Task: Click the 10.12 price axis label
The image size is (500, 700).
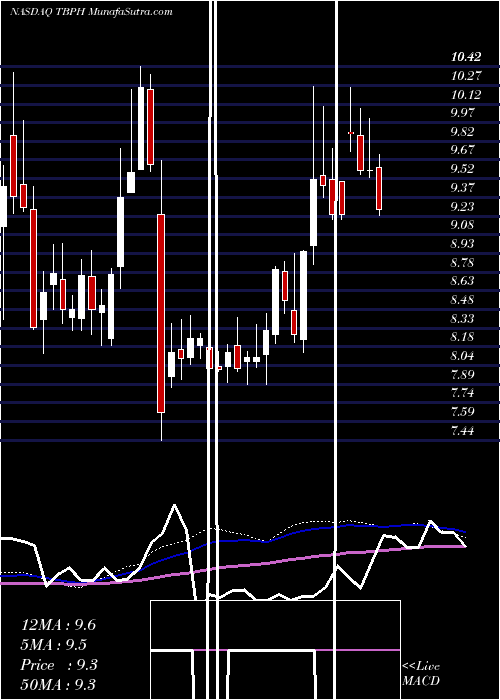Action: click(x=466, y=94)
